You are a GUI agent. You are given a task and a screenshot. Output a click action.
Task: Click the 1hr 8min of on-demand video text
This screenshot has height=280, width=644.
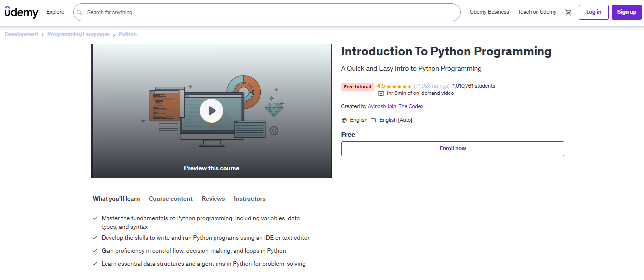point(420,93)
